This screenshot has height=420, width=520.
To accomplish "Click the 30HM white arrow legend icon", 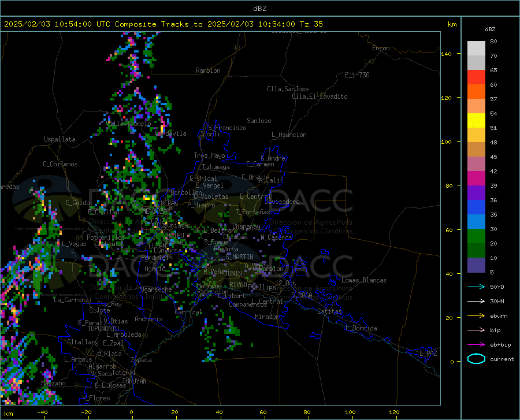I will click(x=476, y=302).
